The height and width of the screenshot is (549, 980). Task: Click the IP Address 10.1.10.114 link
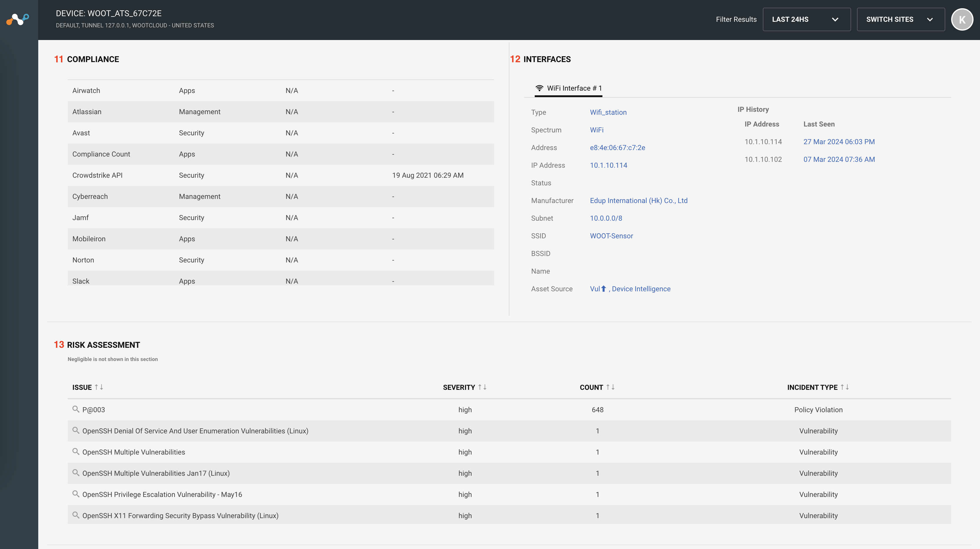coord(608,165)
